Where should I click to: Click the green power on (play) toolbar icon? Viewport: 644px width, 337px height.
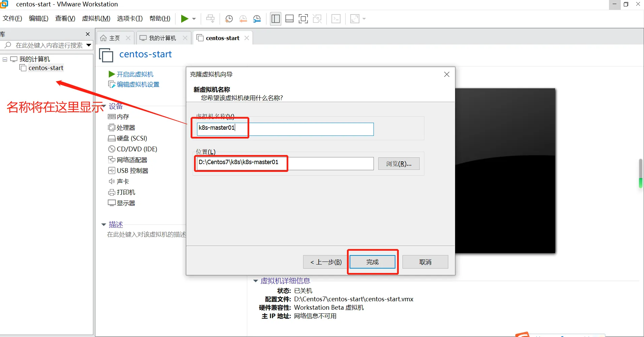[x=184, y=19]
